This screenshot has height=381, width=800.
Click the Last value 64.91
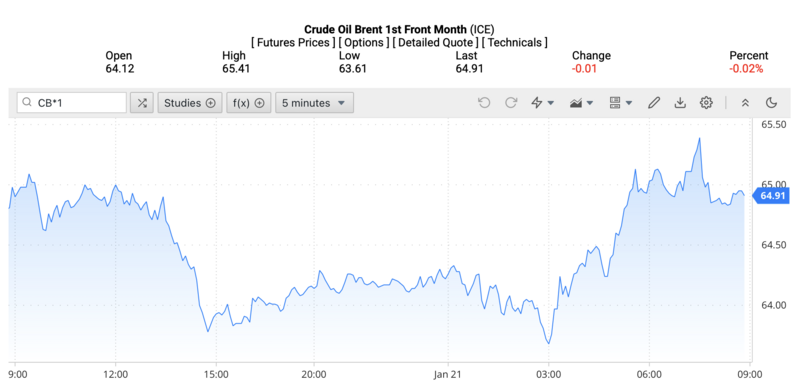[469, 68]
